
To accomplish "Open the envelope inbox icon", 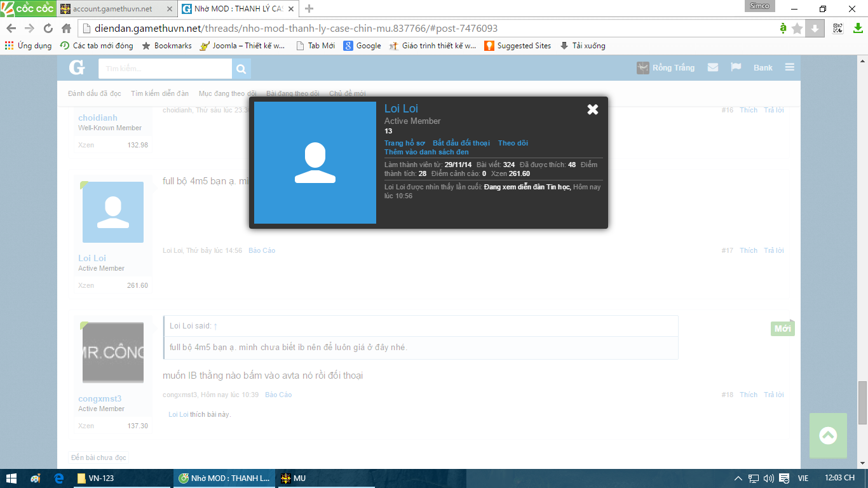I will (x=713, y=67).
